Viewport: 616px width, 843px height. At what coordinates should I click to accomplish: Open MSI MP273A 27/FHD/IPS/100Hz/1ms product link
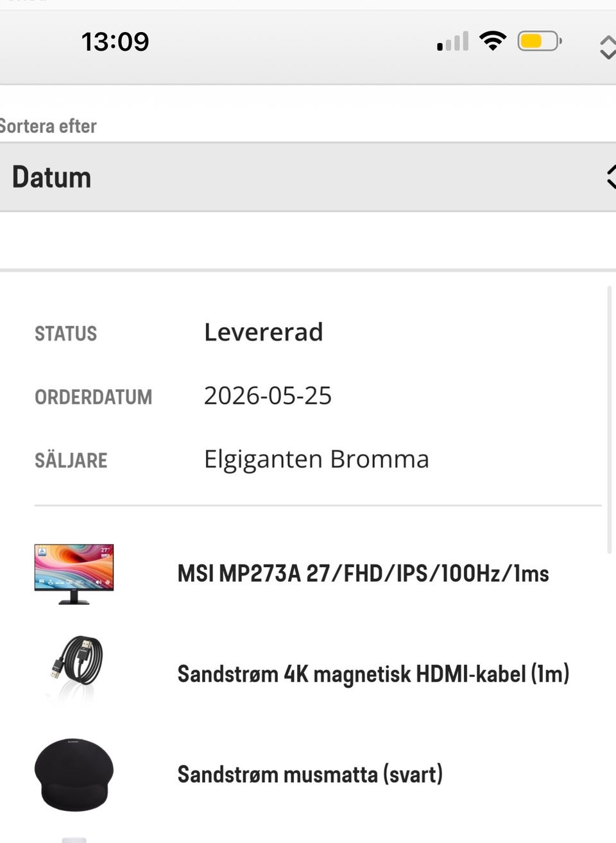click(x=363, y=574)
